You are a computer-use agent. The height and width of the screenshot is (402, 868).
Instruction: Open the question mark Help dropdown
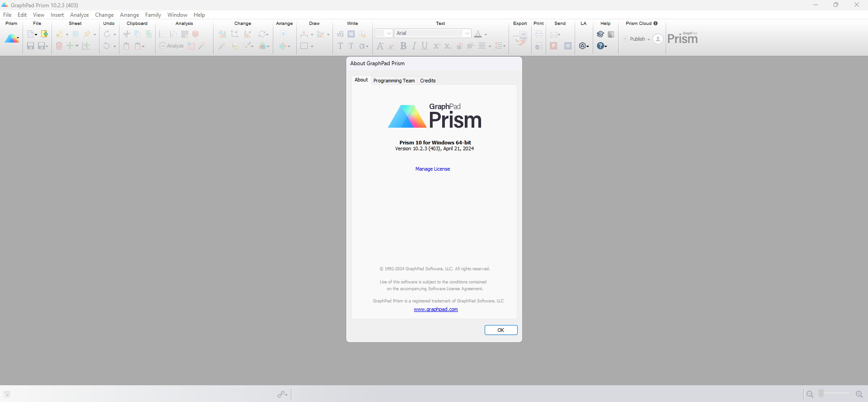(x=601, y=46)
